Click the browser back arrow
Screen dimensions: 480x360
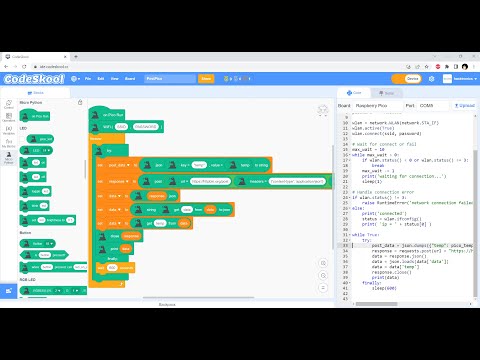pyautogui.click(x=6, y=67)
